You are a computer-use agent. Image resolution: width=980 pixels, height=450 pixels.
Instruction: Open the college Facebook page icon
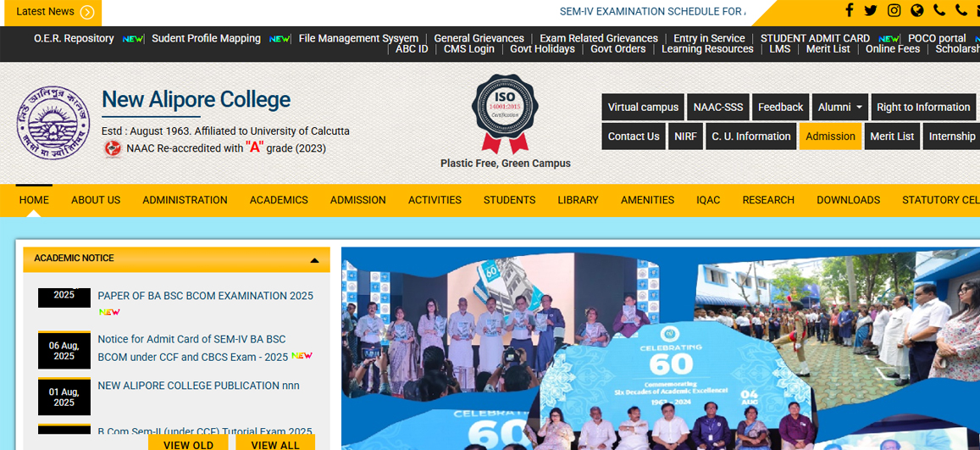tap(849, 10)
